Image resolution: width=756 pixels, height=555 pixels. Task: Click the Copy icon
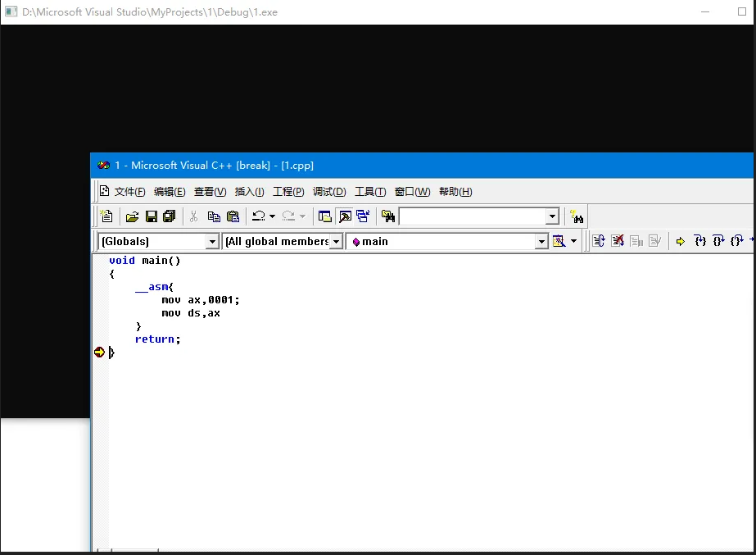214,216
